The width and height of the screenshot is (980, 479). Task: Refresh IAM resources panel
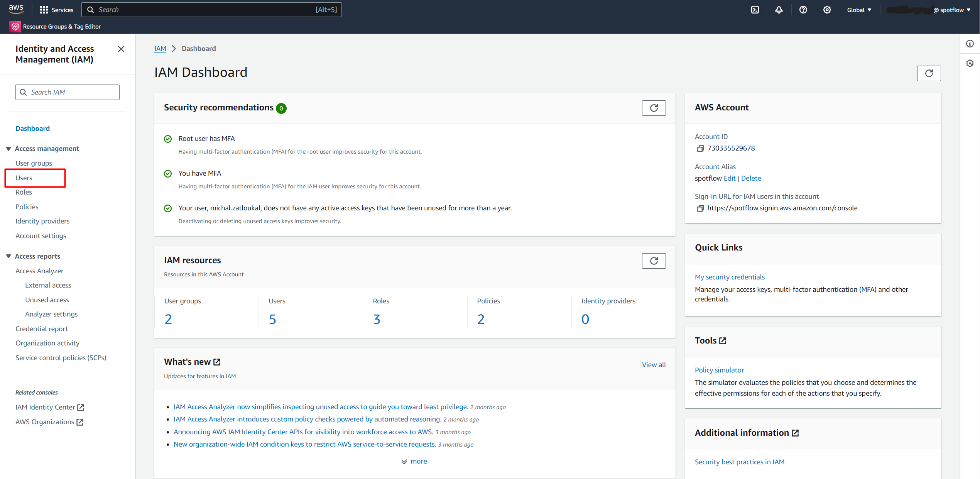(654, 261)
